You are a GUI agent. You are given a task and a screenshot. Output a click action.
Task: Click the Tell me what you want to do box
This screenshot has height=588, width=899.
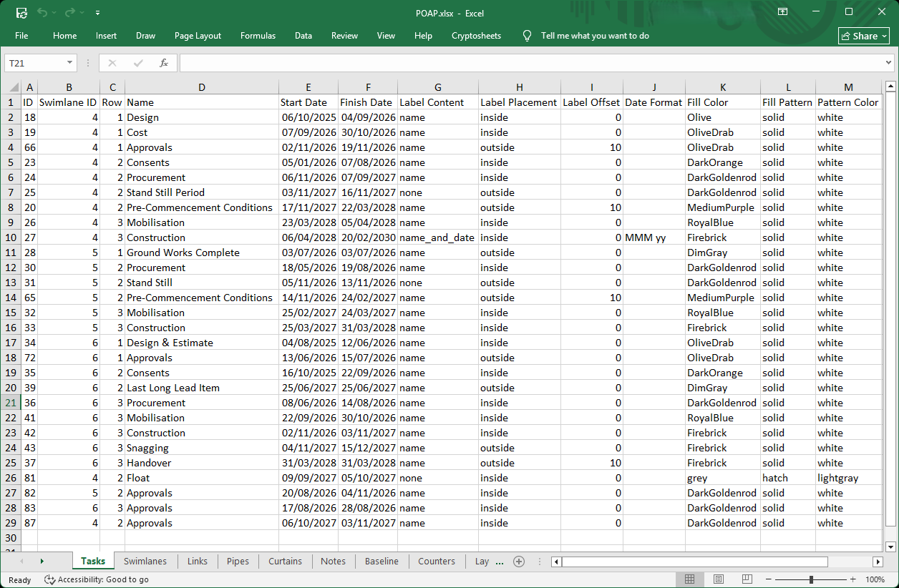point(595,36)
